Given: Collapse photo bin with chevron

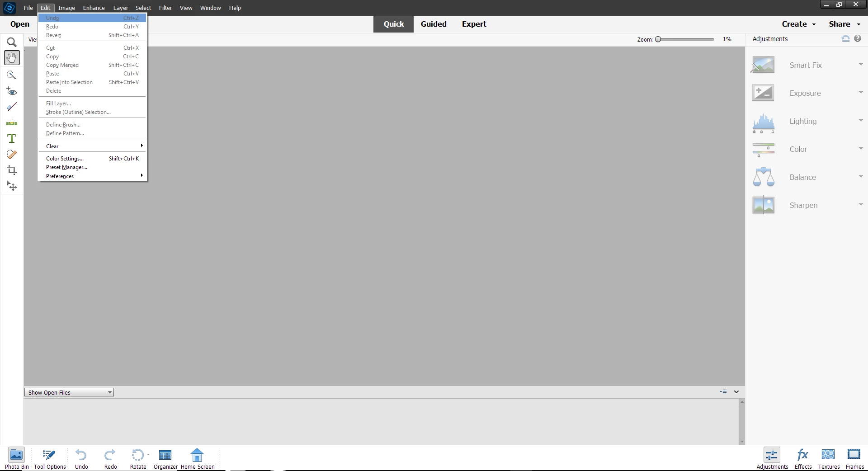Looking at the screenshot, I should 736,392.
